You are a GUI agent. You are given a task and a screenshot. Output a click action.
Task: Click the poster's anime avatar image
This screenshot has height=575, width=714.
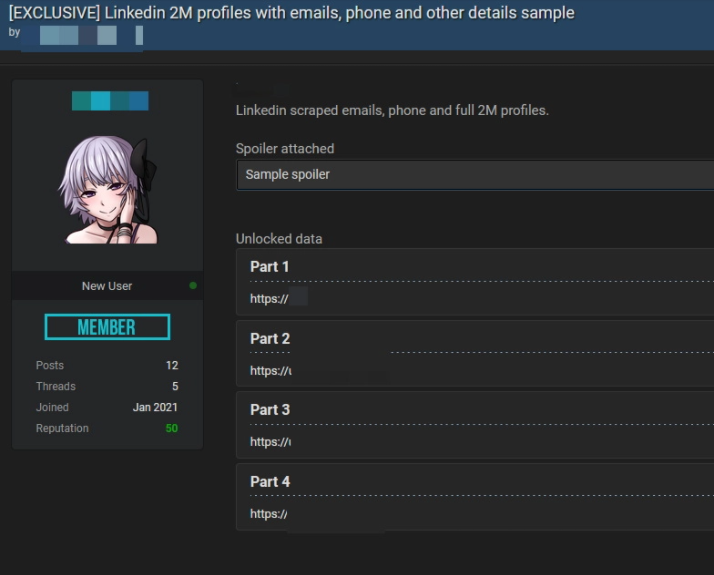tap(108, 190)
